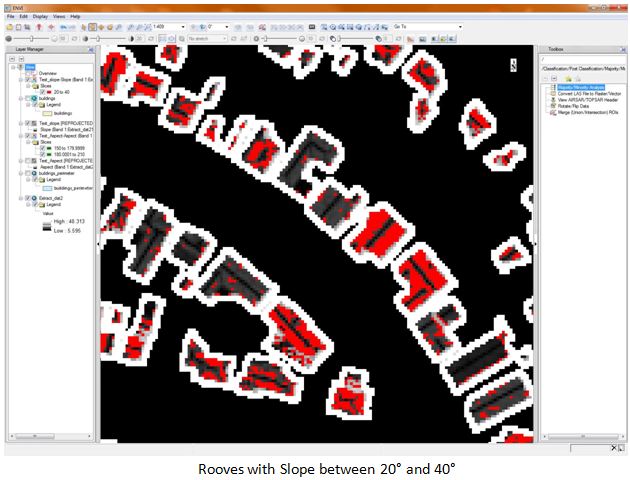Screen dimensions: 630x480
Task: Toggle the 150 to 179.9999 slice checkbox
Action: (x=40, y=147)
